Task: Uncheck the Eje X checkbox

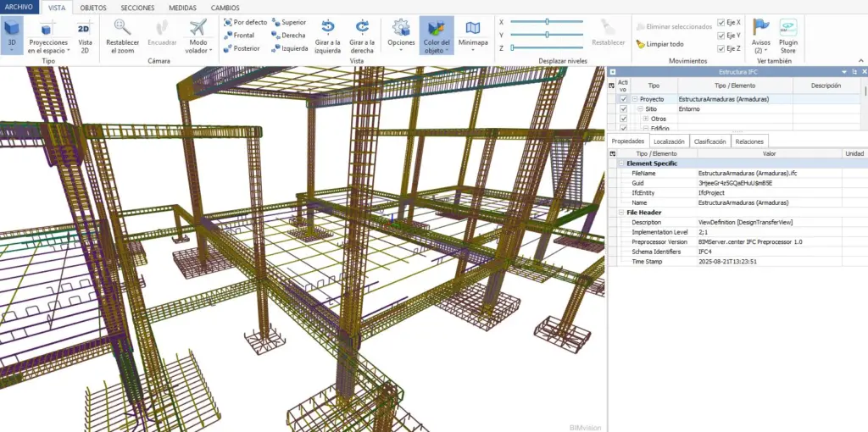Action: pyautogui.click(x=721, y=22)
